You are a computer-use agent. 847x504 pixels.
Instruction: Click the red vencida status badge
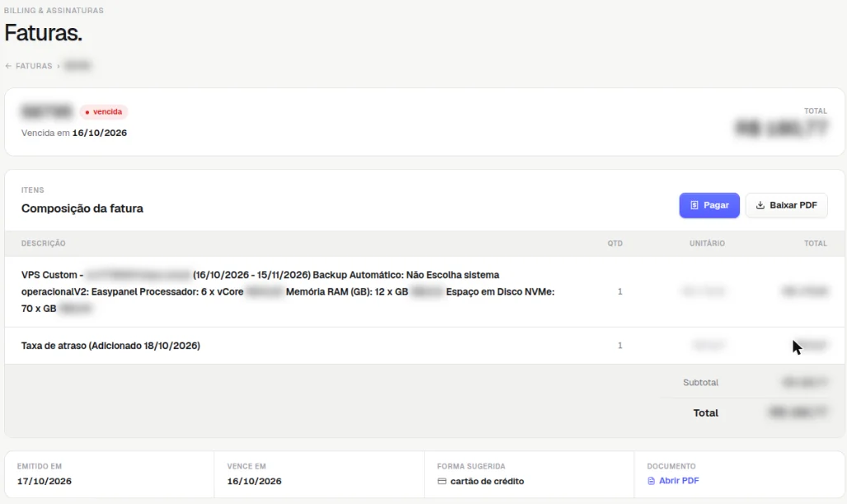(104, 112)
